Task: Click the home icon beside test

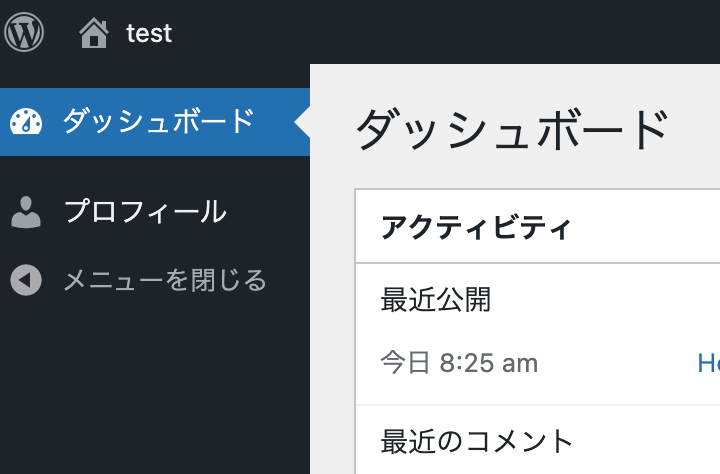Action: click(94, 33)
